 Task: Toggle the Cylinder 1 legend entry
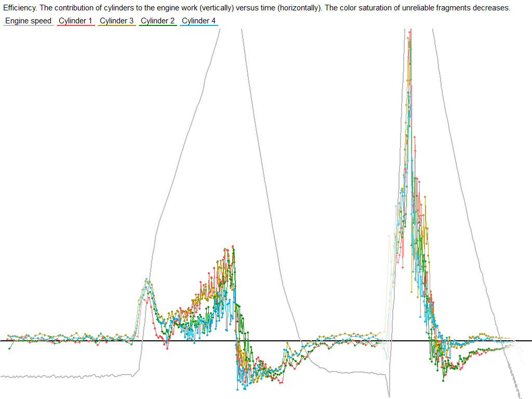[75, 21]
